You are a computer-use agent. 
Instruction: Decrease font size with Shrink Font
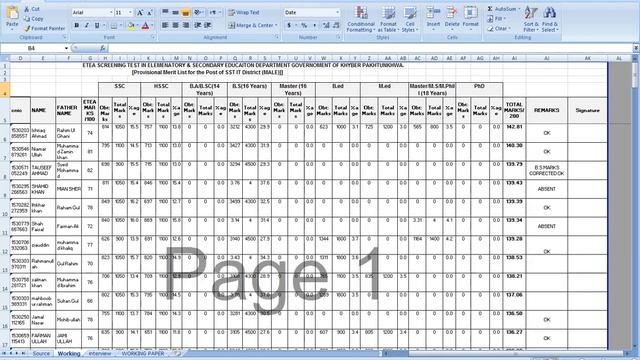point(149,13)
